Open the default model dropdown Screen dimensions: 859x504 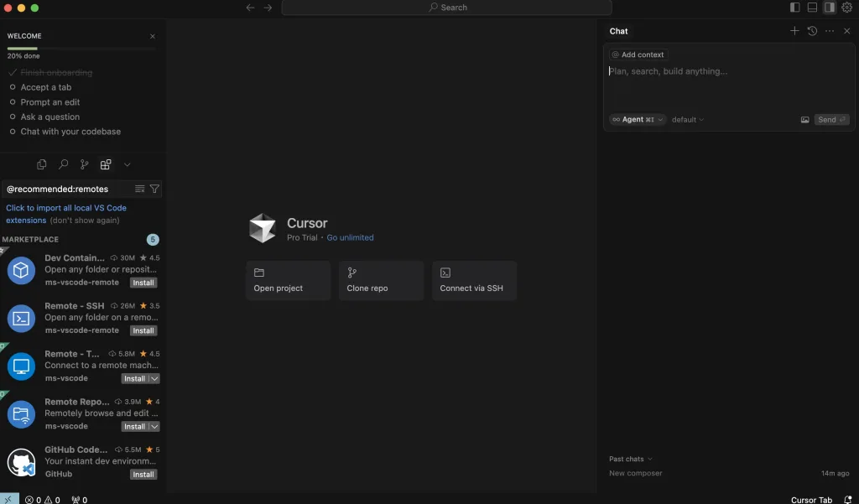click(x=688, y=119)
